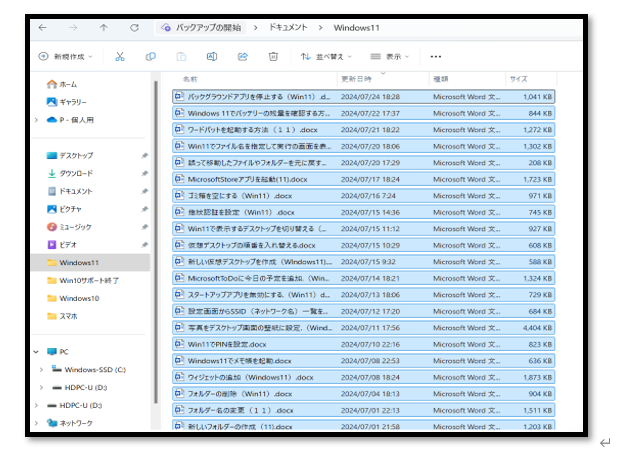
Task: Click ドキュメント breadcrumb in address bar
Action: coord(288,28)
